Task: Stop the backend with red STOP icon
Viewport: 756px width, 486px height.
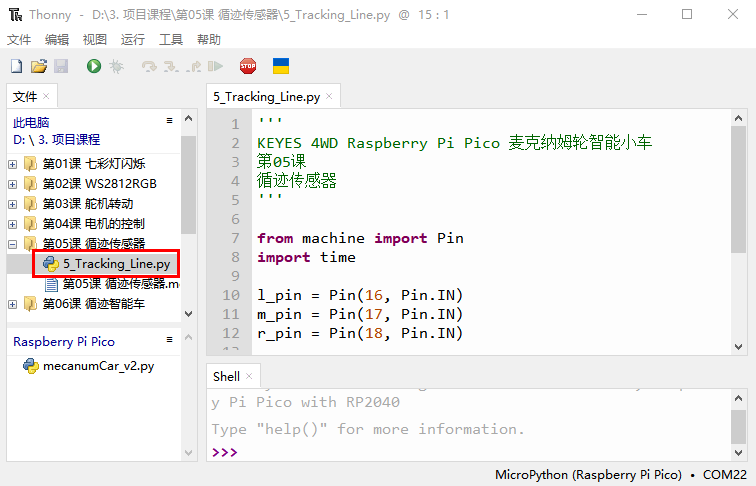Action: pos(248,66)
